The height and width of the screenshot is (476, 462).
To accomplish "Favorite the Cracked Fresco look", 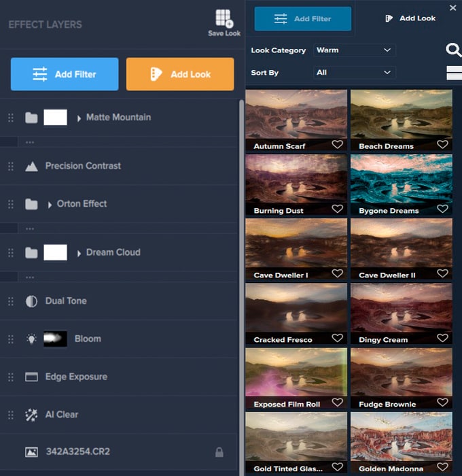I will (x=337, y=338).
